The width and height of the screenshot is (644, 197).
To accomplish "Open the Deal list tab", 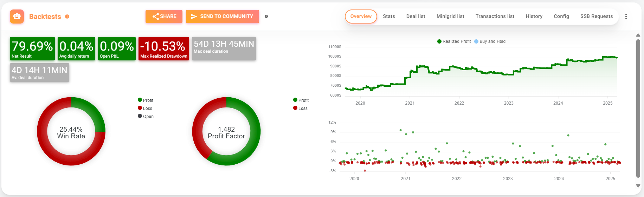I will pos(416,17).
